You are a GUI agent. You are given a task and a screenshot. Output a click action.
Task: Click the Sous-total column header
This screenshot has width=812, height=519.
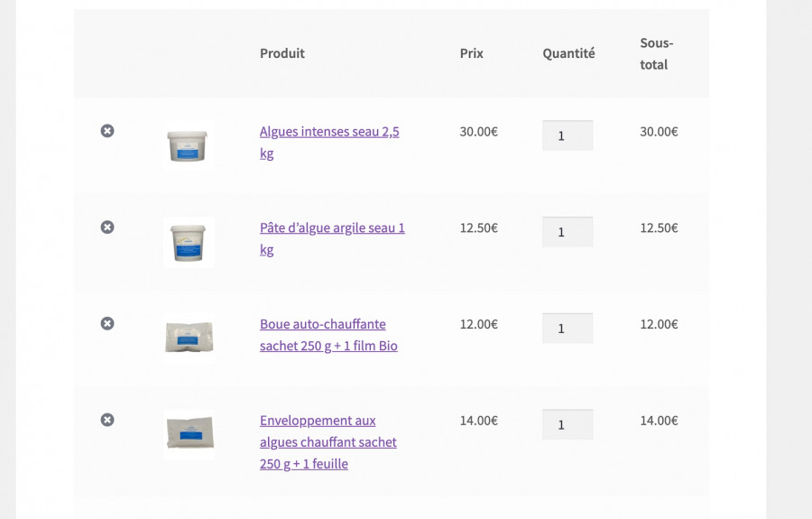click(656, 54)
